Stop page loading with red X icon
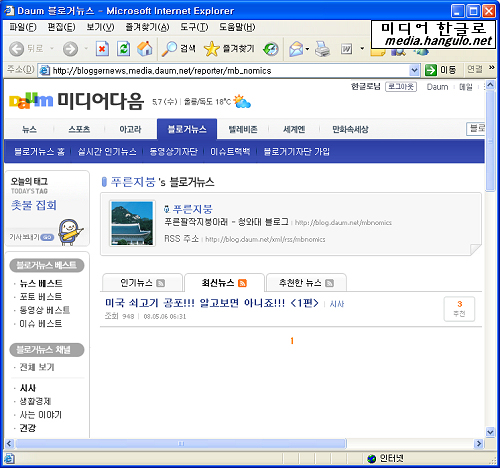This screenshot has height=468, width=500. [x=102, y=49]
